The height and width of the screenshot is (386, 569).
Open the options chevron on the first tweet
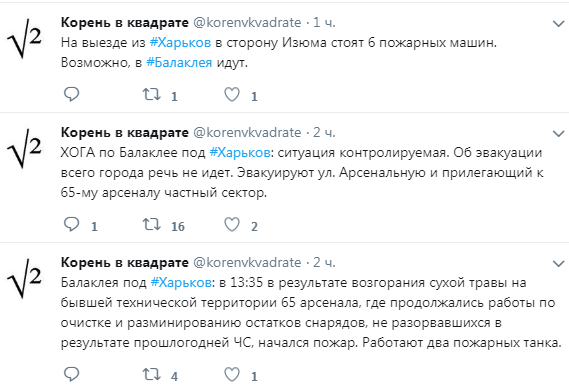click(x=558, y=24)
